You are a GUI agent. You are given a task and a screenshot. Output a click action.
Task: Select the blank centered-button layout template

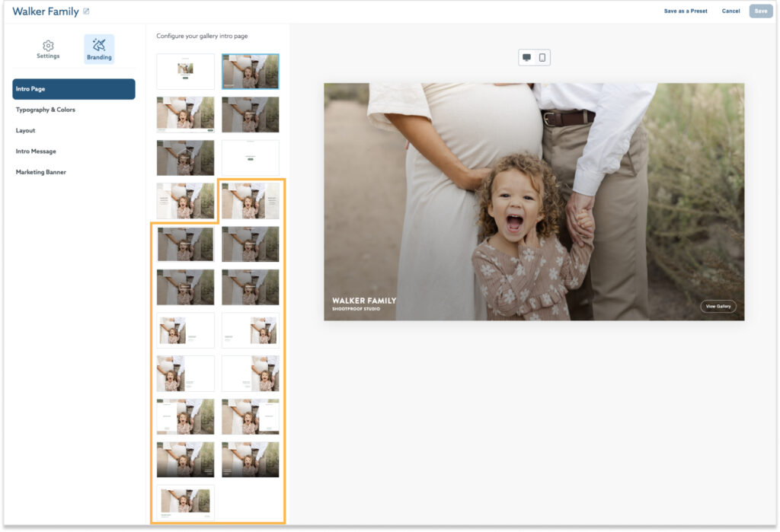[x=250, y=158]
